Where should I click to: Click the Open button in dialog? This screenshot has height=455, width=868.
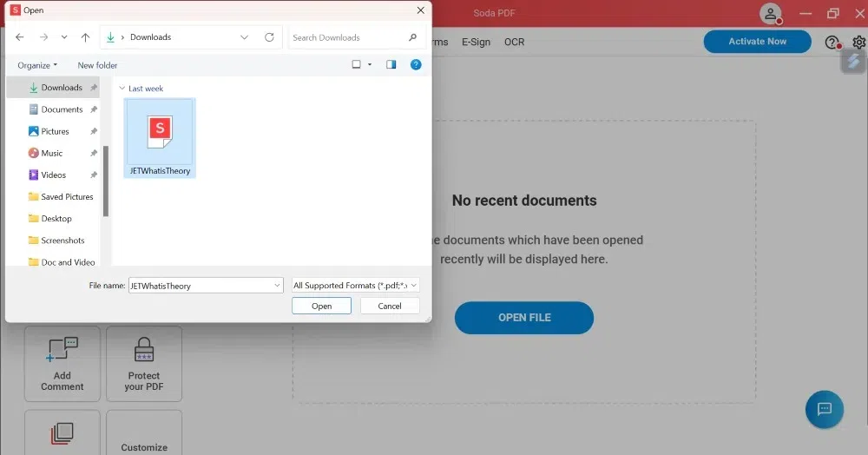[x=322, y=307]
